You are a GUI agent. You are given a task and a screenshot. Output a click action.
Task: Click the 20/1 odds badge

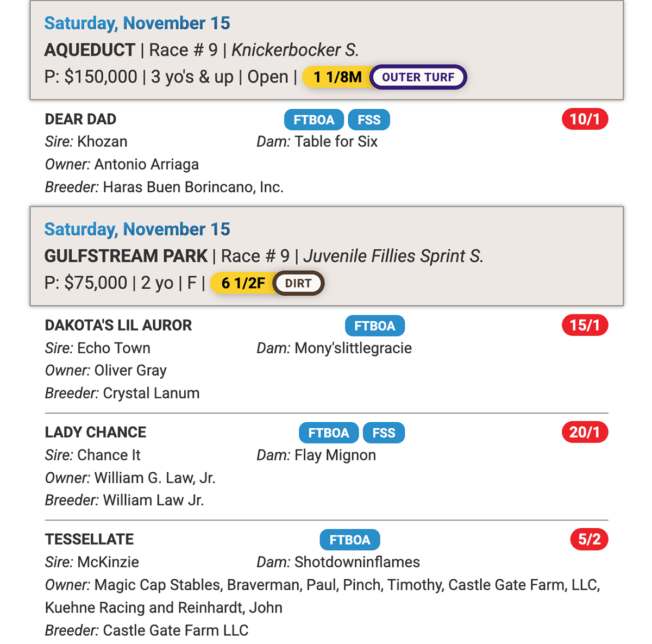(x=585, y=432)
